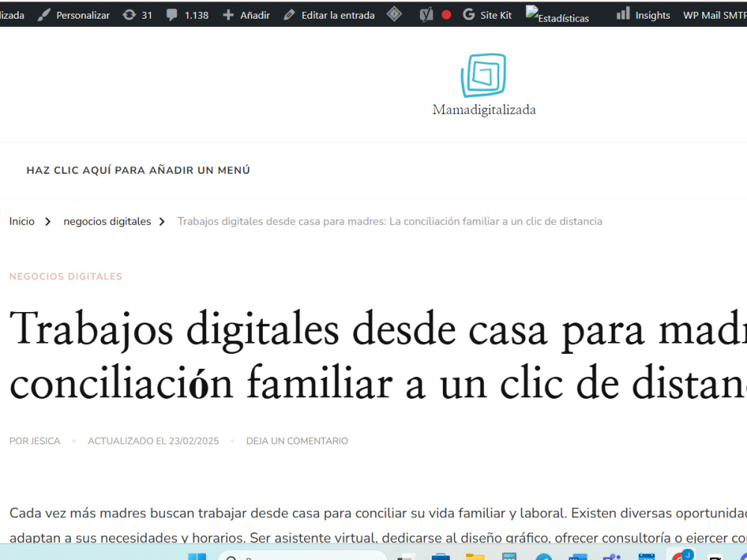Click the Estadísticas broken-image item

pyautogui.click(x=557, y=15)
